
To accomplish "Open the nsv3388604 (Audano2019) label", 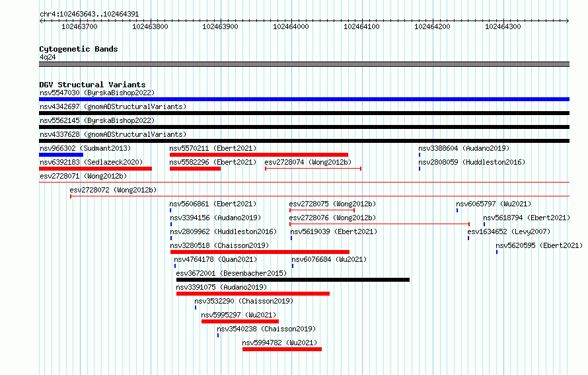I will coord(464,148).
